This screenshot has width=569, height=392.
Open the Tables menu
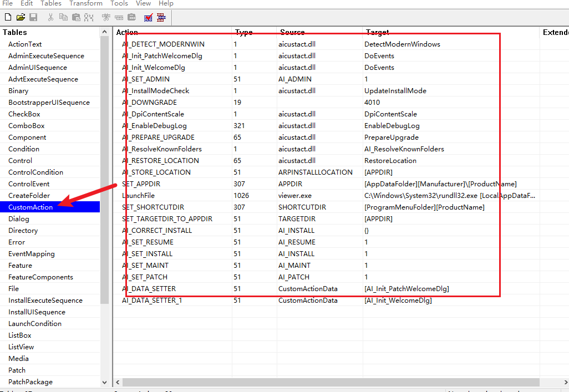coord(51,3)
